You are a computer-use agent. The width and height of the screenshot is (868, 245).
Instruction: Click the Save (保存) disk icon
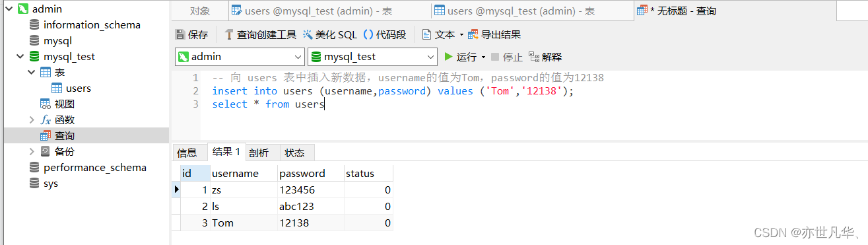[180, 34]
